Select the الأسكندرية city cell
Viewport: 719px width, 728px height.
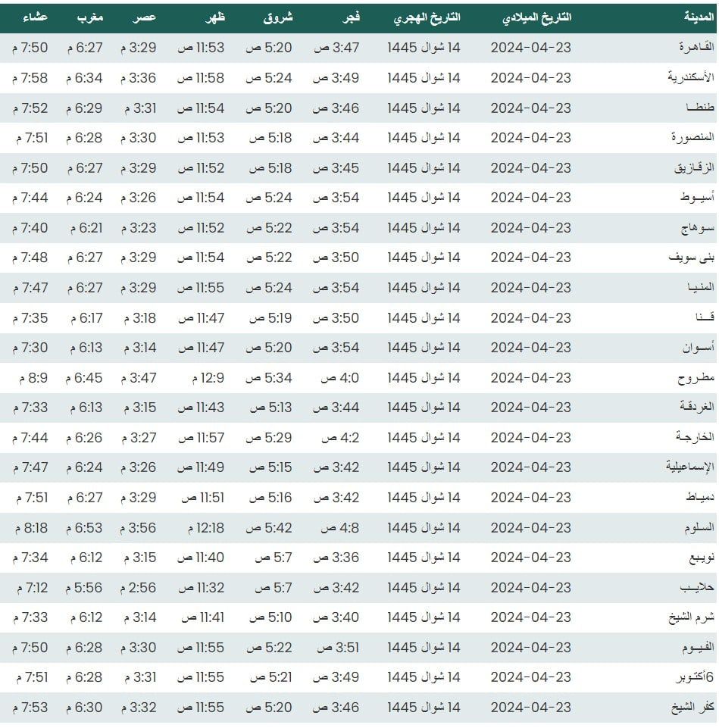pyautogui.click(x=691, y=77)
